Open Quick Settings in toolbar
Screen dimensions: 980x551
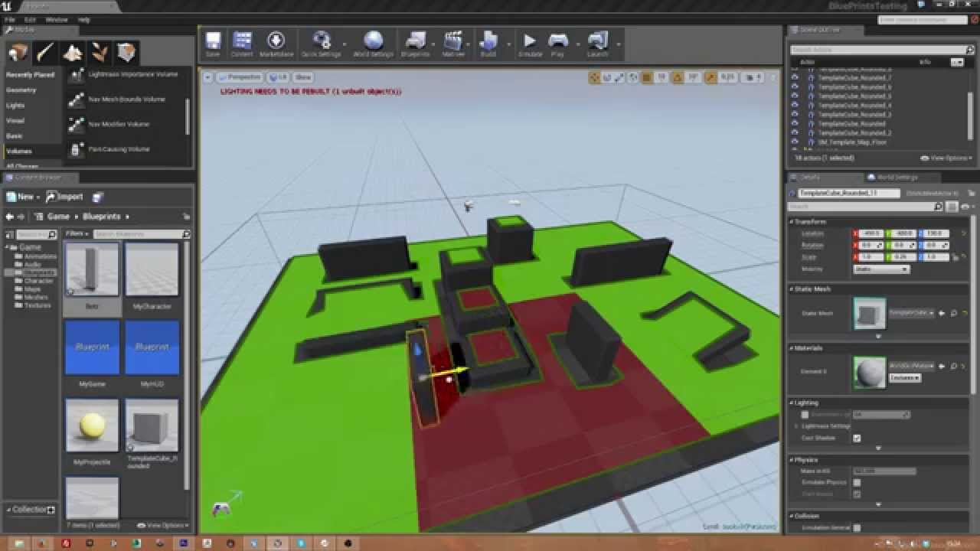click(322, 43)
